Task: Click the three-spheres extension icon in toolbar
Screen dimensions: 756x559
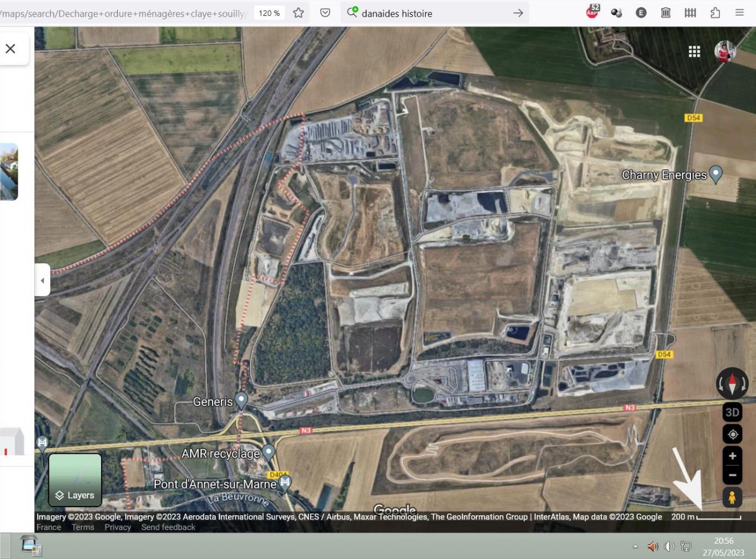Action: click(x=617, y=13)
